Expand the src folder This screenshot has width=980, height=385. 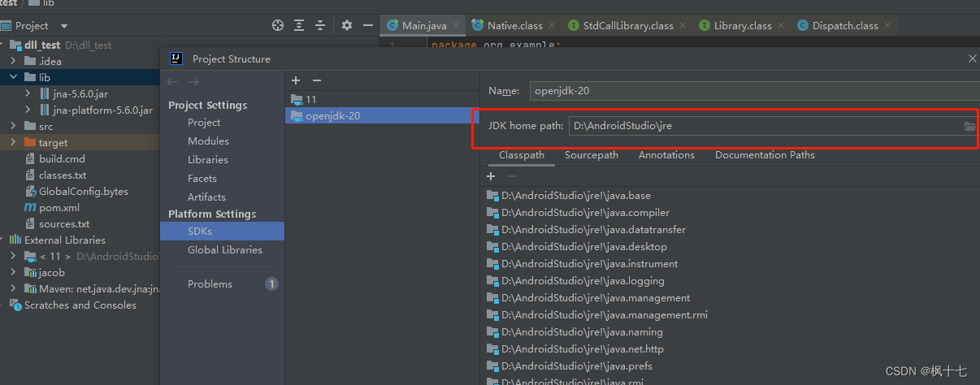tap(14, 126)
